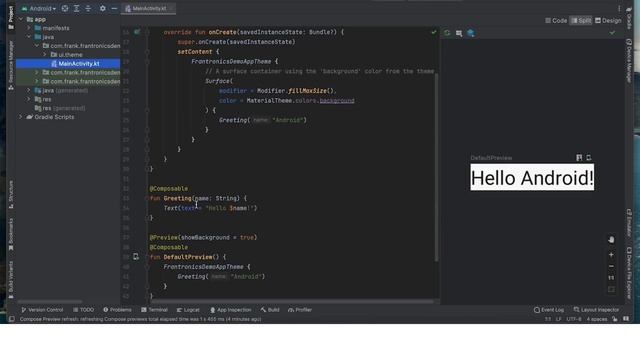The width and height of the screenshot is (640, 360).
Task: Open Profiler tool window
Action: pyautogui.click(x=300, y=310)
